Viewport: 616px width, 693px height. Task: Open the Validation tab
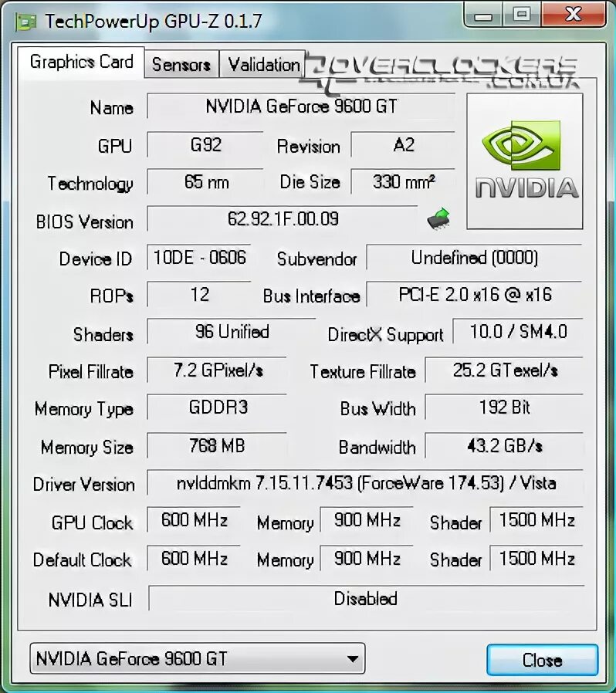tap(263, 65)
